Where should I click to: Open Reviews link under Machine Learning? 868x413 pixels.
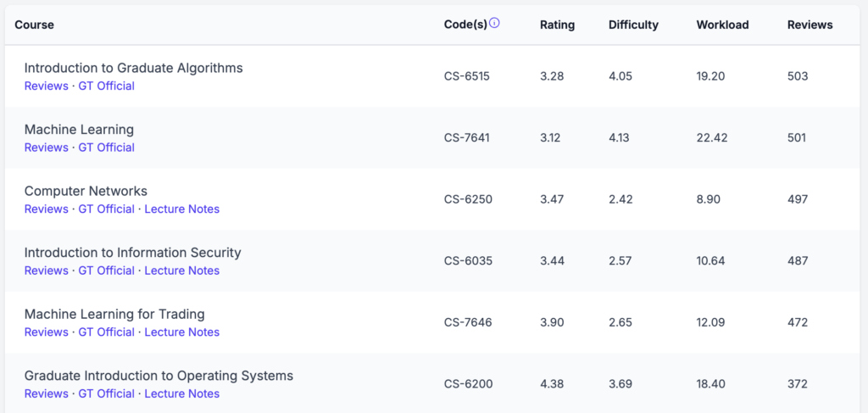[46, 148]
